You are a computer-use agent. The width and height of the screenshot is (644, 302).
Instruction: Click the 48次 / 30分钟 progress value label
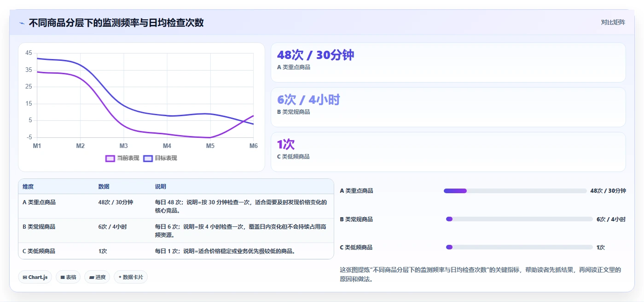pyautogui.click(x=608, y=191)
